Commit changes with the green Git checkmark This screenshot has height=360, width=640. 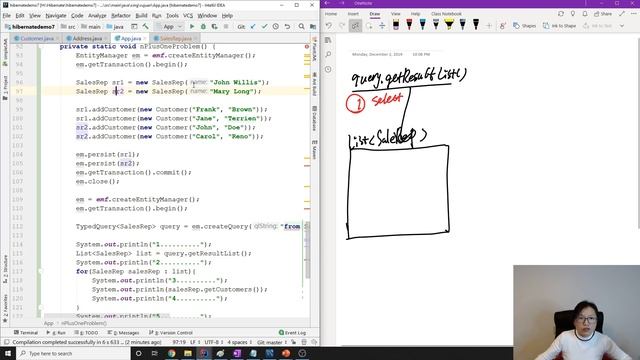click(x=264, y=27)
